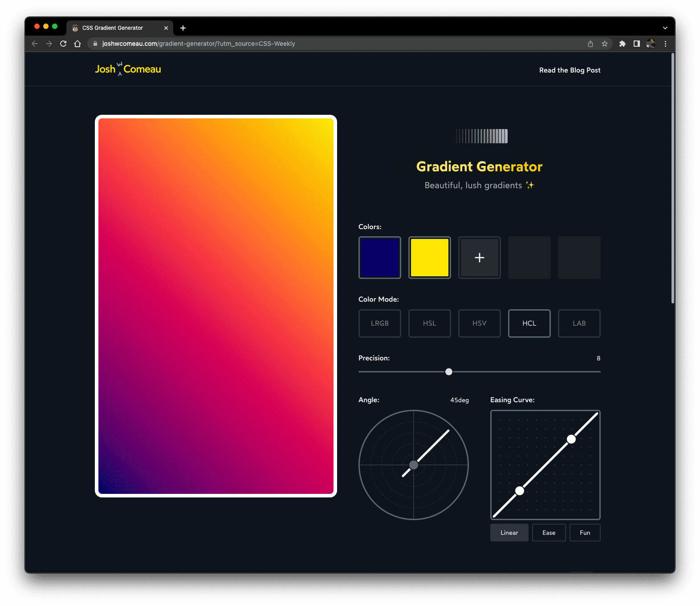Select the HSV color mode
Viewport: 700px width, 606px height.
480,323
